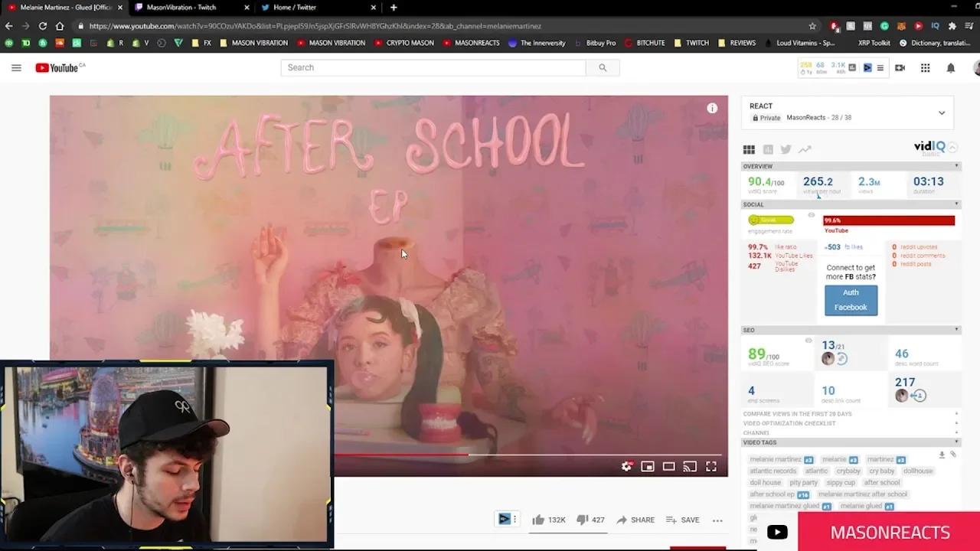Click the SHARE button below the video

[635, 520]
